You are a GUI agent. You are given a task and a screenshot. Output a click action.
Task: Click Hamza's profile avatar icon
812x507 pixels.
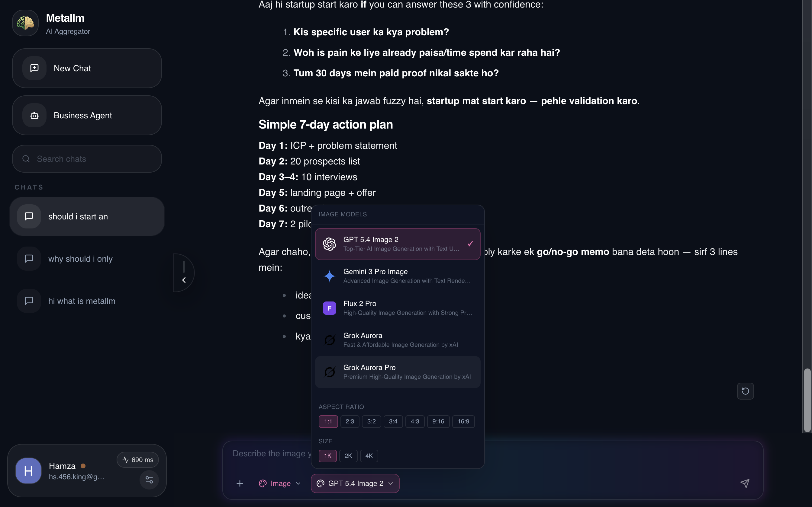pyautogui.click(x=28, y=471)
